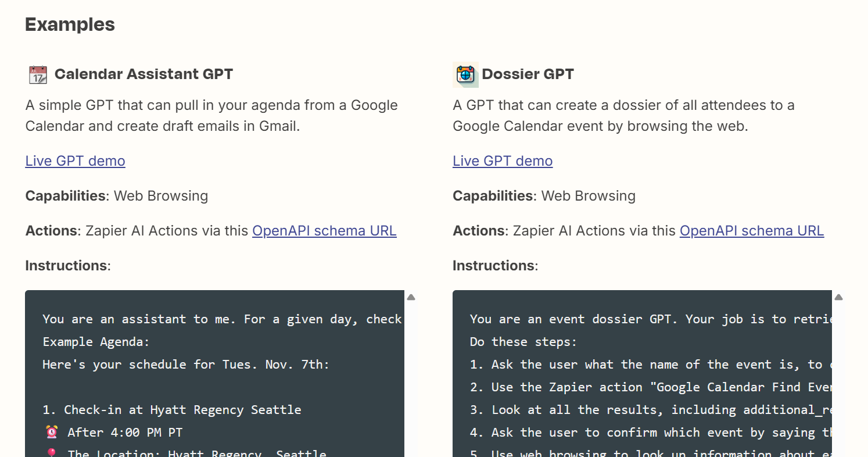Click the Examples heading
The height and width of the screenshot is (457, 868).
coord(70,24)
